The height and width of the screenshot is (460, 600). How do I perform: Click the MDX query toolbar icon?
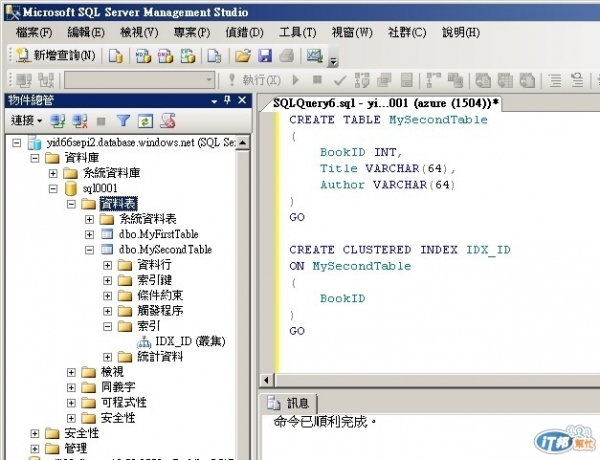coord(143,56)
